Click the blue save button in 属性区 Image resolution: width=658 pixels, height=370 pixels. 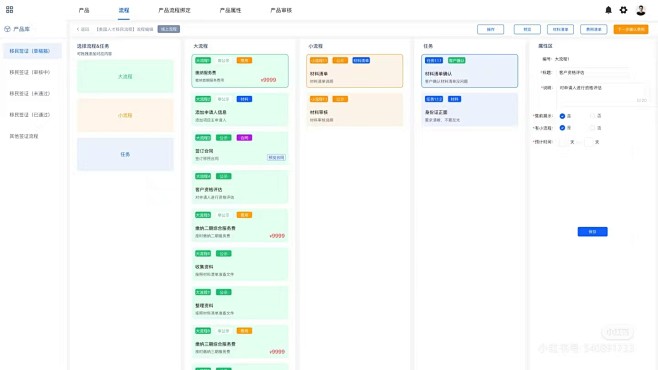pos(593,232)
